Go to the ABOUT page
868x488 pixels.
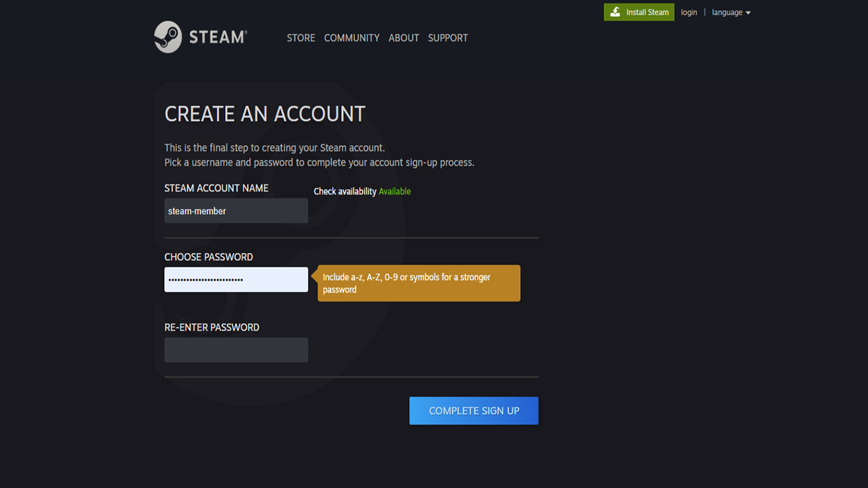coord(403,38)
